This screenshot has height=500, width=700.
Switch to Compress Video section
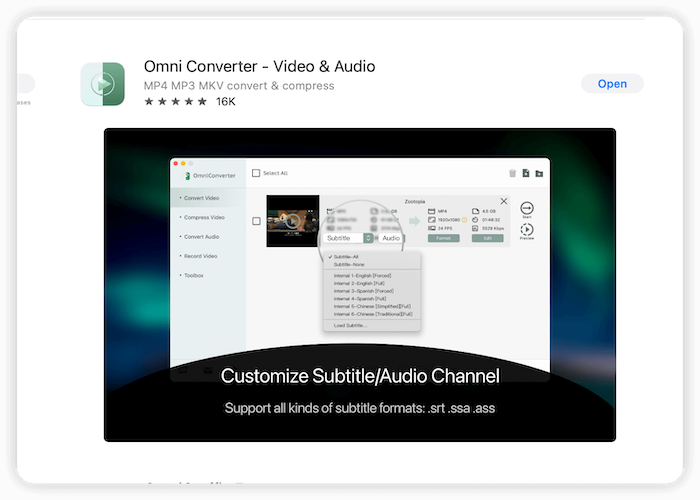[x=203, y=217]
